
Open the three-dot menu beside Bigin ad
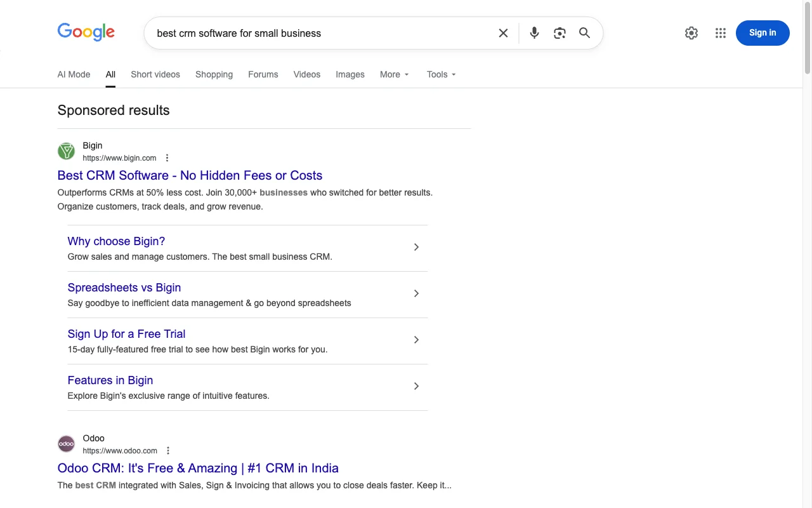click(167, 157)
